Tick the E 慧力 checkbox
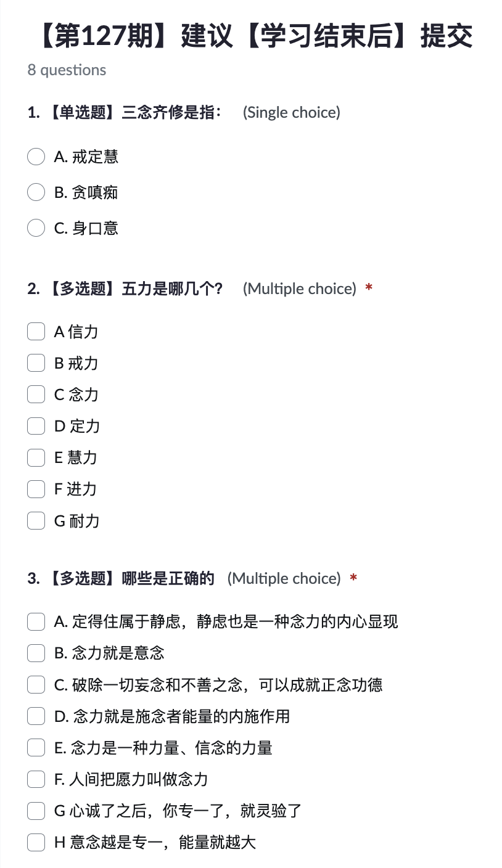 [36, 457]
